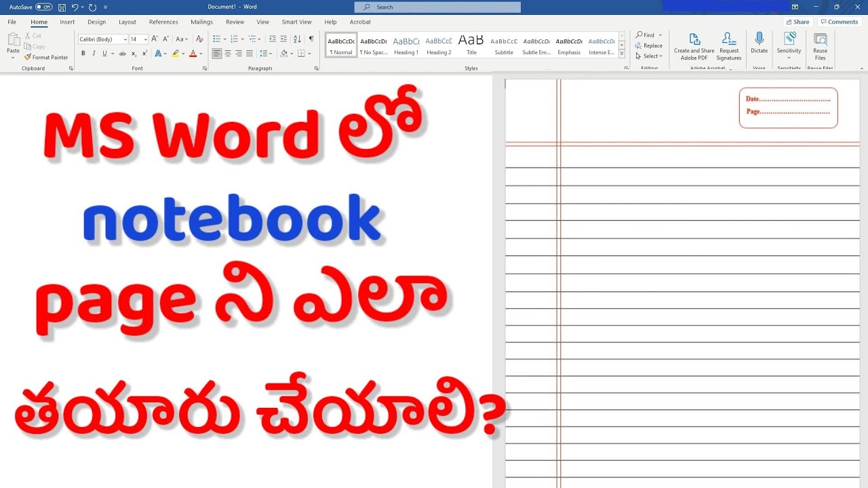Toggle the AutoSave switch
The height and width of the screenshot is (488, 868).
point(43,7)
